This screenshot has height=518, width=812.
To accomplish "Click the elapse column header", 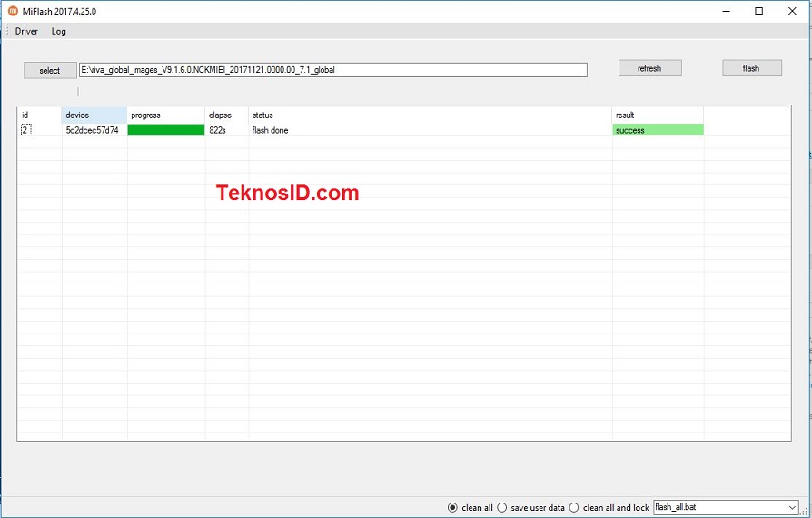I will [x=227, y=115].
